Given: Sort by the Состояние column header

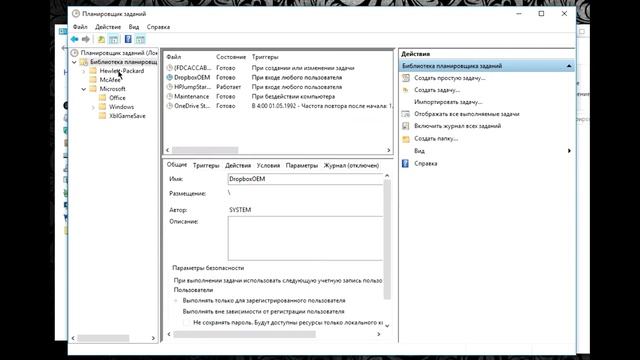Looking at the screenshot, I should pos(231,57).
